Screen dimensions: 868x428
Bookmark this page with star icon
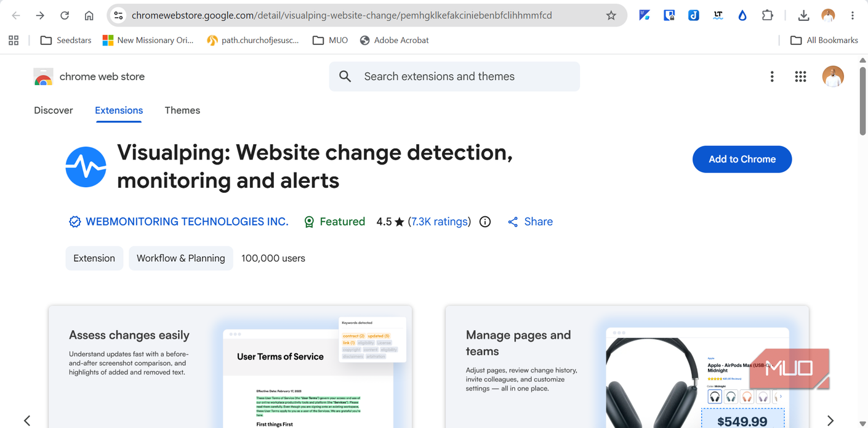tap(611, 15)
